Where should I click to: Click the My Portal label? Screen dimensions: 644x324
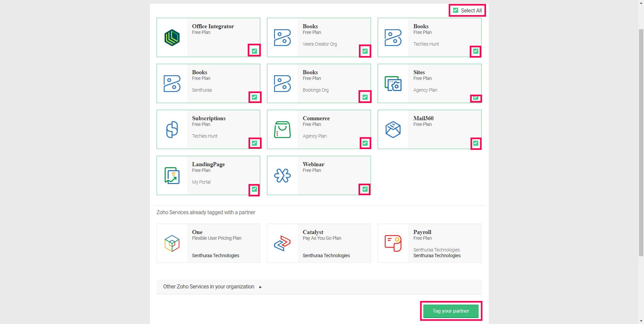coord(201,182)
